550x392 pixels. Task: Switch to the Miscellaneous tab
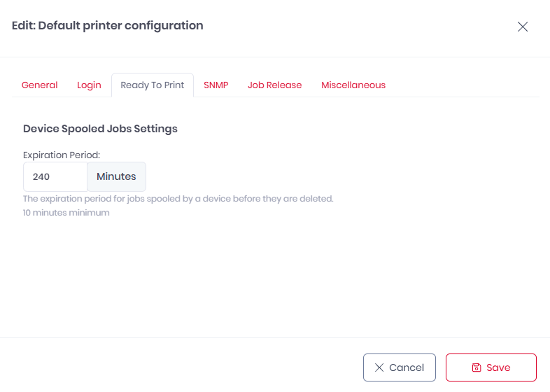(x=353, y=85)
